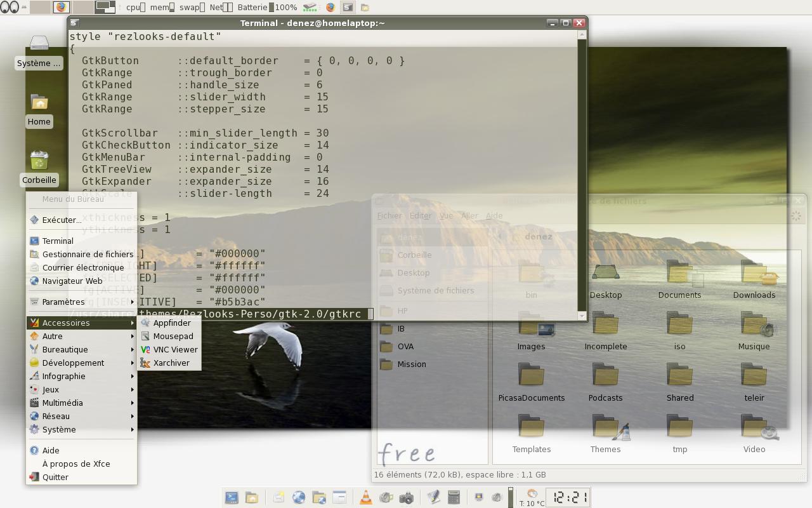
Task: Open the Images folder in file manager
Action: [532, 331]
